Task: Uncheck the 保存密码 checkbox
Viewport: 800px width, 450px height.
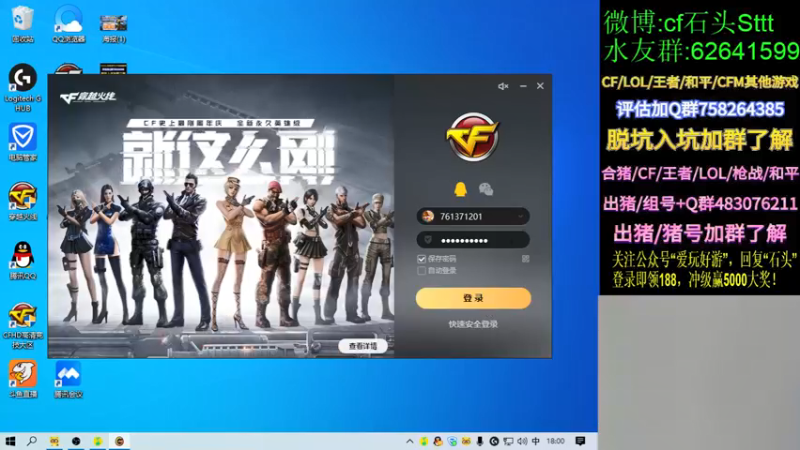Action: (421, 259)
